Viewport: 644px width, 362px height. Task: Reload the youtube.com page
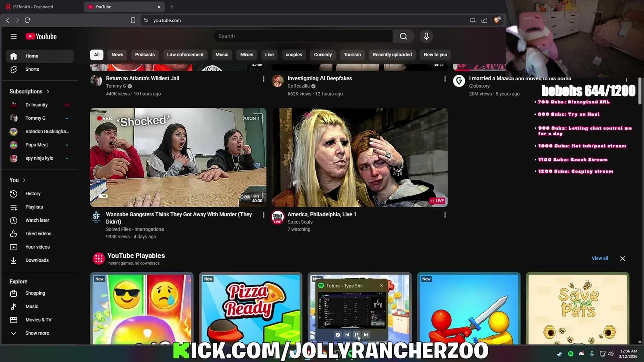[27, 20]
